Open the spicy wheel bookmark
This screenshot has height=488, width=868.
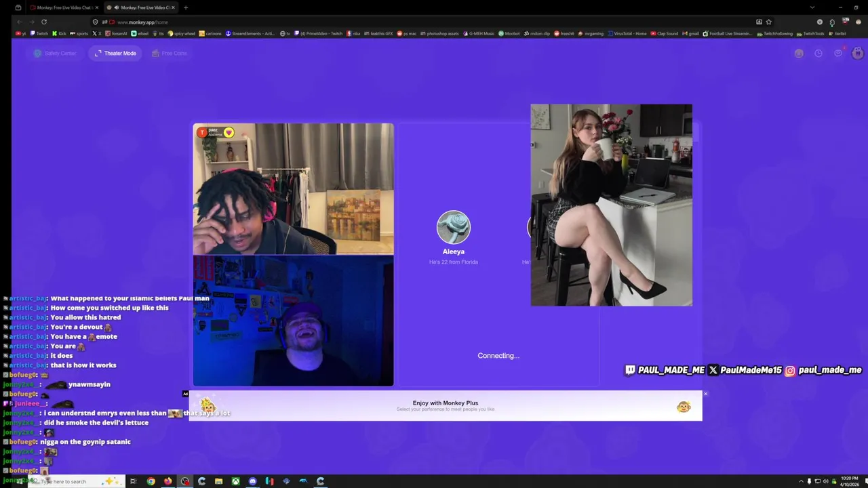tap(181, 33)
